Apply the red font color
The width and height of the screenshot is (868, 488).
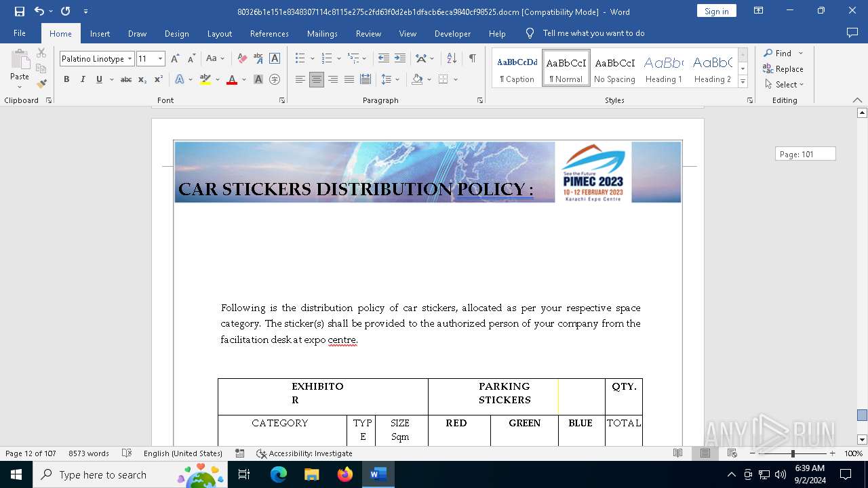(x=232, y=79)
